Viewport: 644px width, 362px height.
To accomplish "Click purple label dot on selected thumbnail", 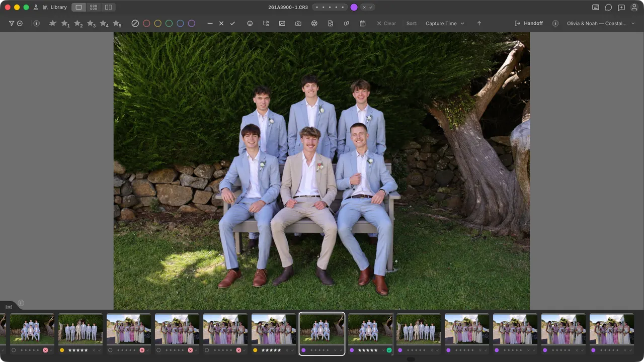I will click(303, 350).
